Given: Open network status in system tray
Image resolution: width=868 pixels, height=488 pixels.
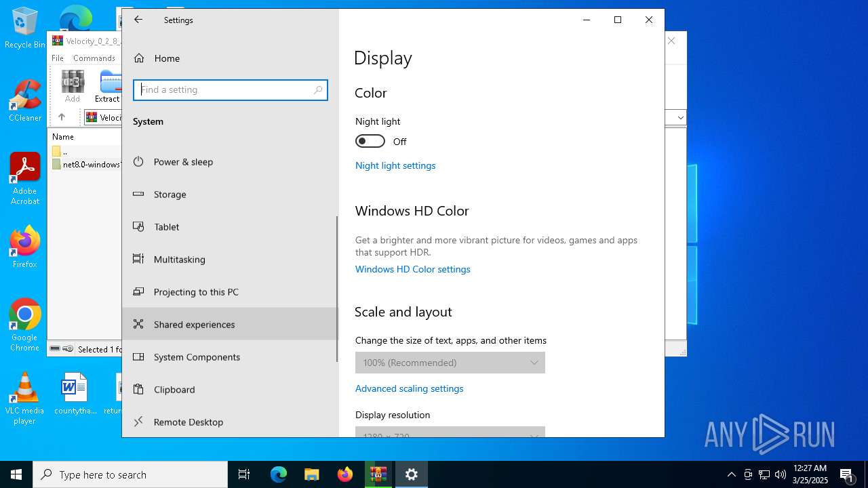Looking at the screenshot, I should point(764,474).
